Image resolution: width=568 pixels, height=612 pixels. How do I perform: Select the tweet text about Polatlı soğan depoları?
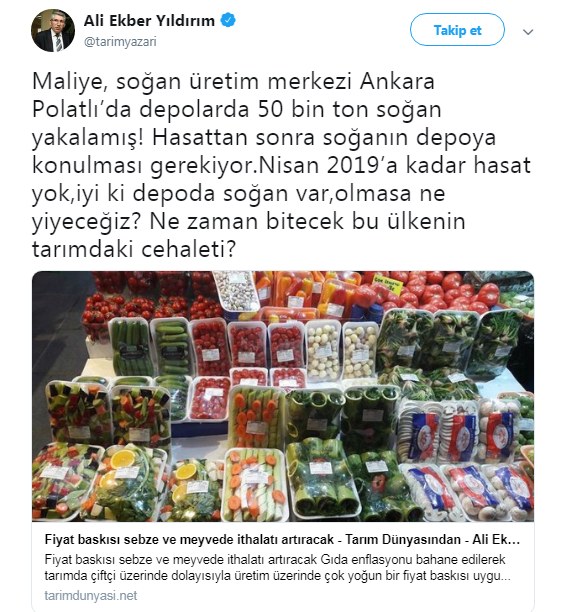(281, 164)
